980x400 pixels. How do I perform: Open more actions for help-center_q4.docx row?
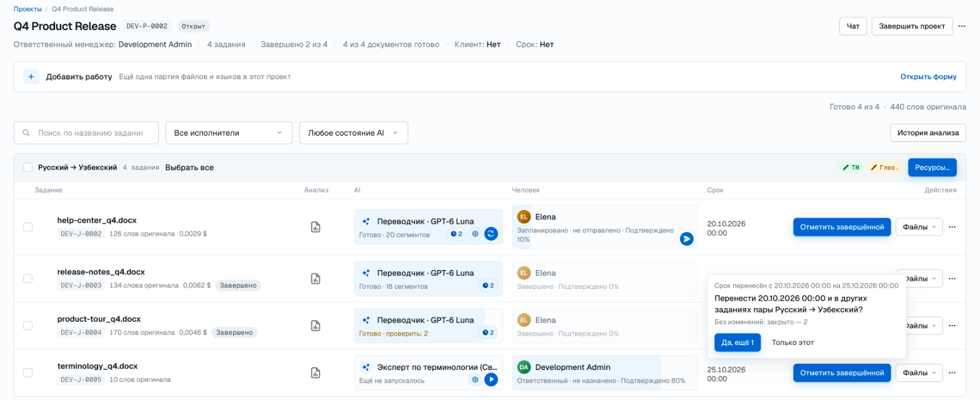[x=952, y=227]
